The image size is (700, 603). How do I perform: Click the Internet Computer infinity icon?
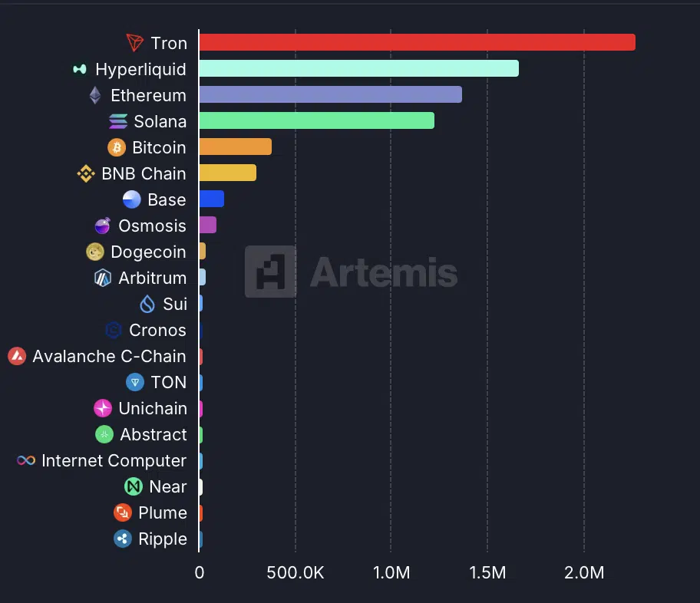pos(26,460)
